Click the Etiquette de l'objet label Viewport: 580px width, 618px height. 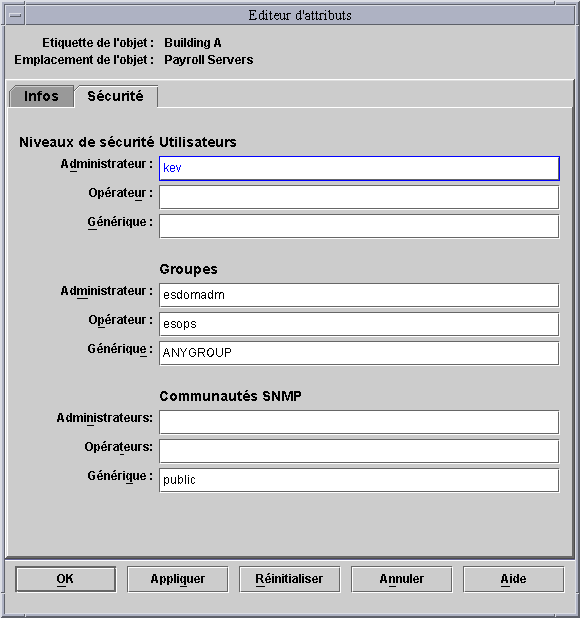98,43
